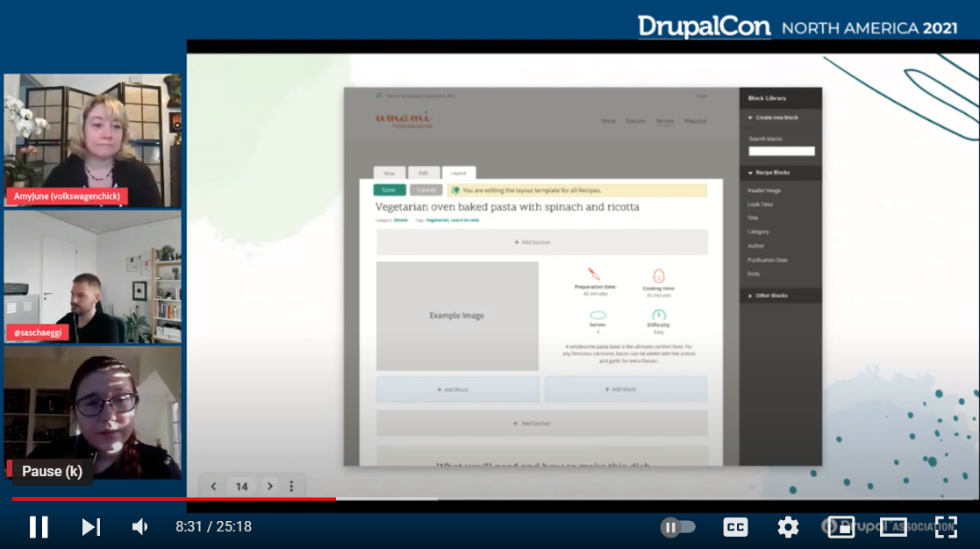Open the Recipes navigation item

(x=665, y=120)
